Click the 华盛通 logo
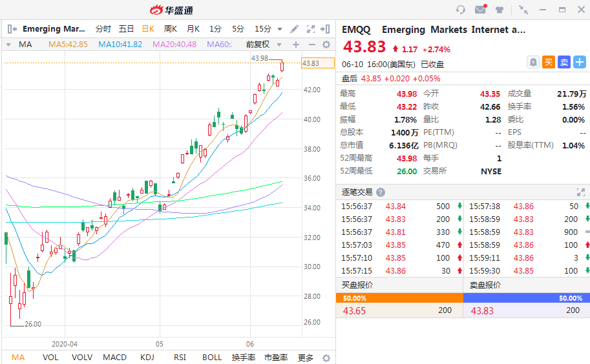The height and width of the screenshot is (364, 590). tap(171, 10)
